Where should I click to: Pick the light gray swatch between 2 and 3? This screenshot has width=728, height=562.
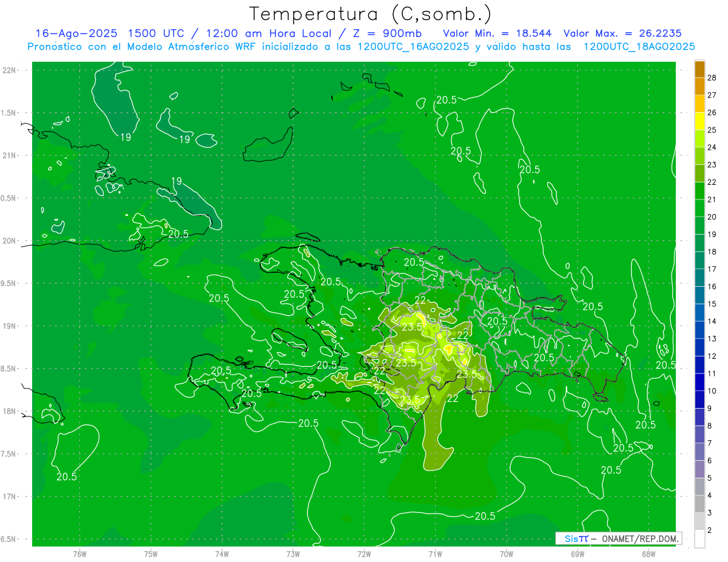(699, 521)
